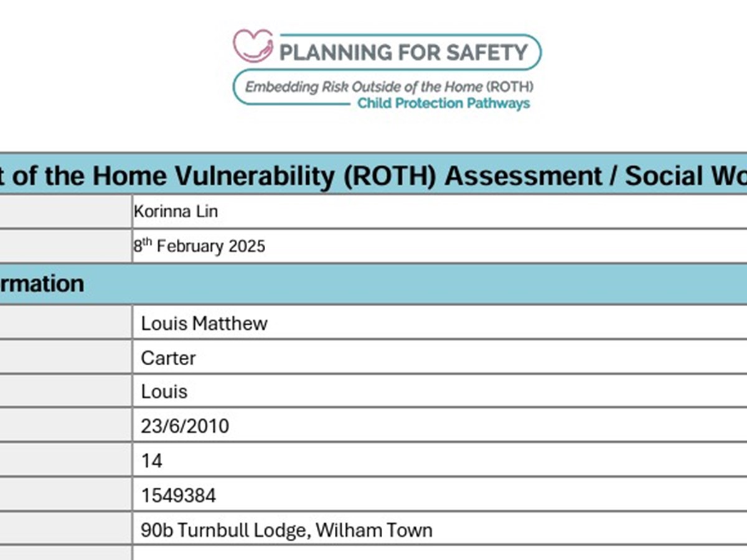This screenshot has width=747, height=560.
Task: Select the 8th February 2025 date cell
Action: 199,246
